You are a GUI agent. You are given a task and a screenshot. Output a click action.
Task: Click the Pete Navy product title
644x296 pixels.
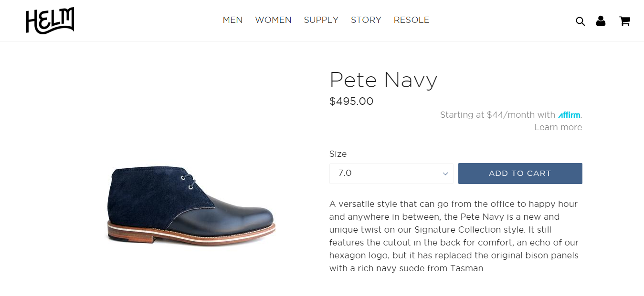tap(383, 80)
